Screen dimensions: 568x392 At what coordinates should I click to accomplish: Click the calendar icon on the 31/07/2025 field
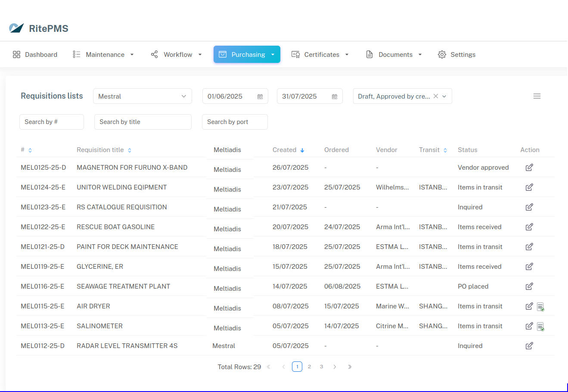pos(335,96)
